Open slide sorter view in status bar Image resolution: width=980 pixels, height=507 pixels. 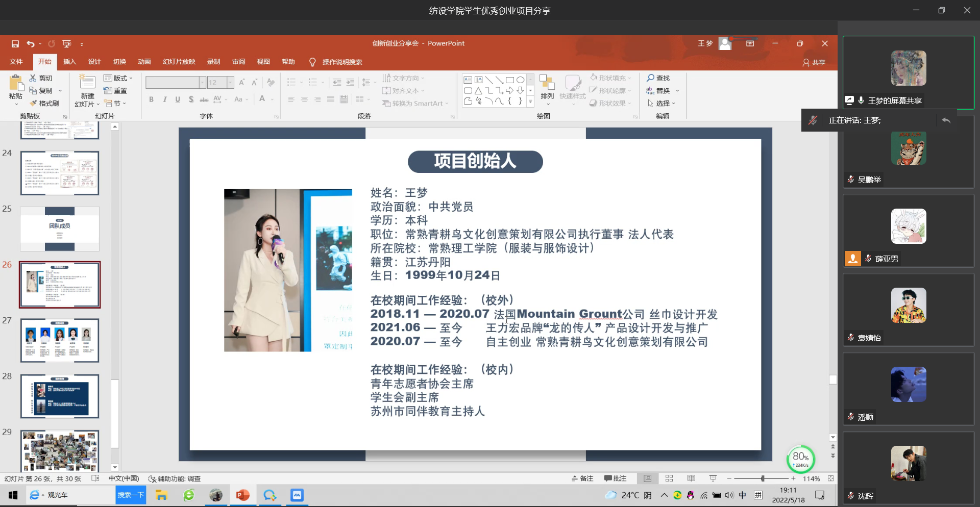[x=669, y=478]
